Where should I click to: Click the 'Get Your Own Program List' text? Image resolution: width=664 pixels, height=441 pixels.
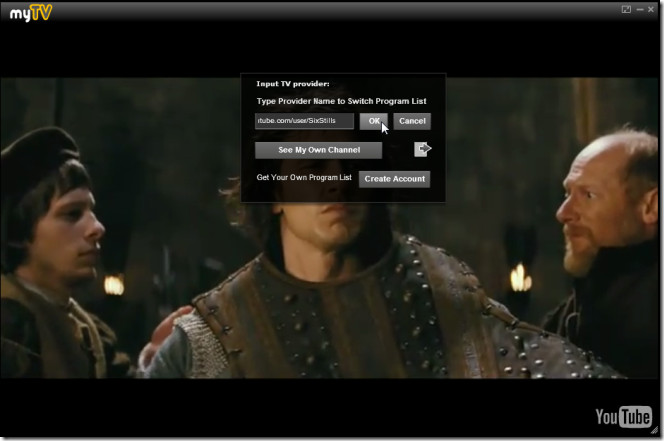pyautogui.click(x=304, y=178)
